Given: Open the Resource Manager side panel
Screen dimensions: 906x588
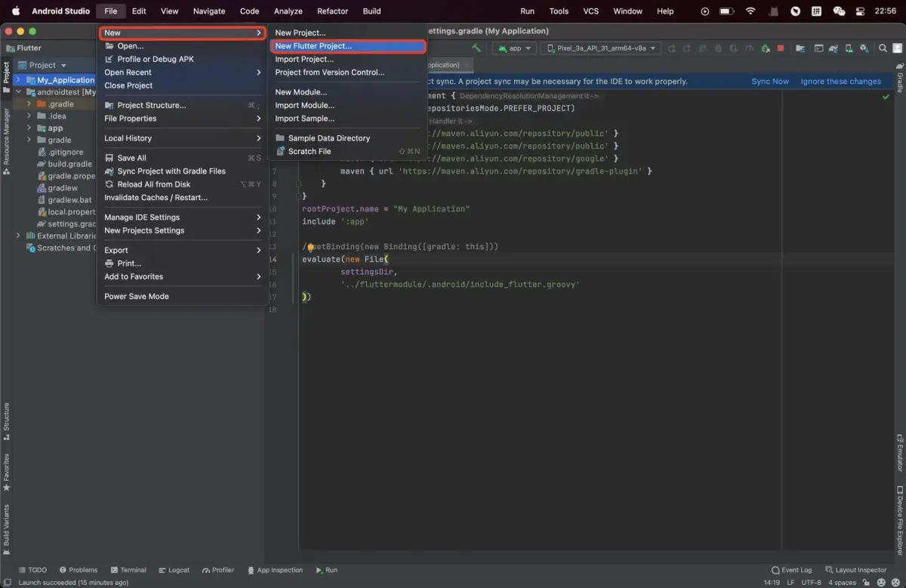Looking at the screenshot, I should pos(6,141).
